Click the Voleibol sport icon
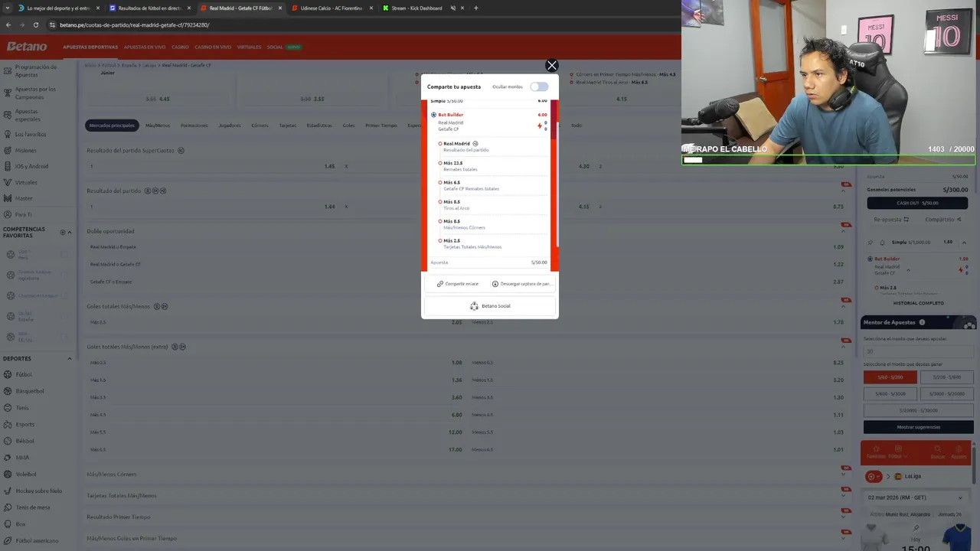The width and height of the screenshot is (980, 551). 7,474
